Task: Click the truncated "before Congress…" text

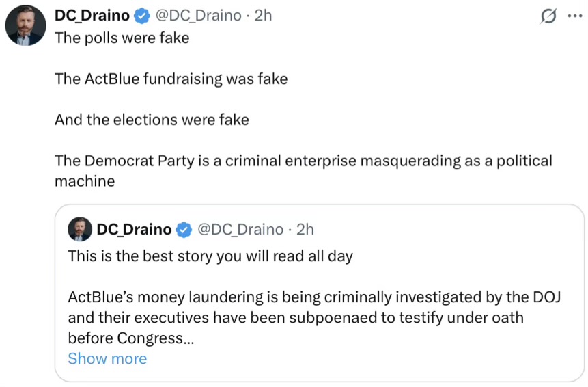Action: [x=131, y=338]
